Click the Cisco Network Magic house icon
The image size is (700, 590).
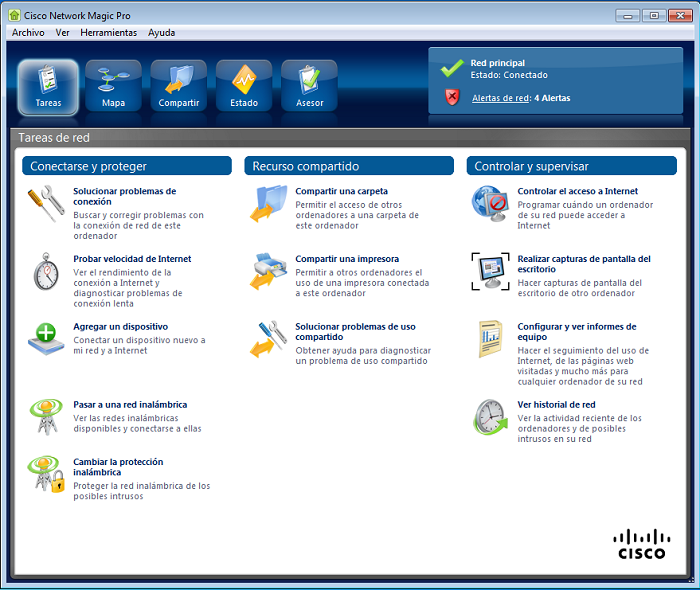click(14, 15)
